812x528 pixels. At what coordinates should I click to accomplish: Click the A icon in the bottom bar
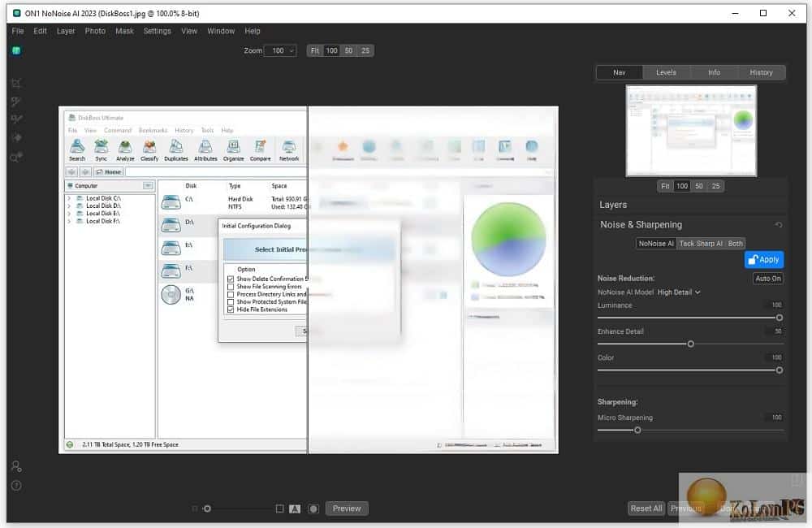click(x=295, y=509)
